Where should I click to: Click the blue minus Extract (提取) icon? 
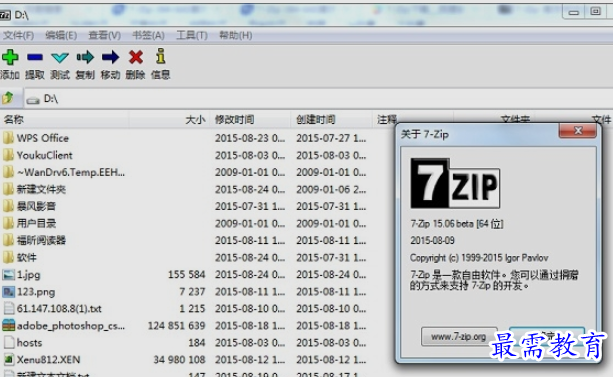point(35,57)
